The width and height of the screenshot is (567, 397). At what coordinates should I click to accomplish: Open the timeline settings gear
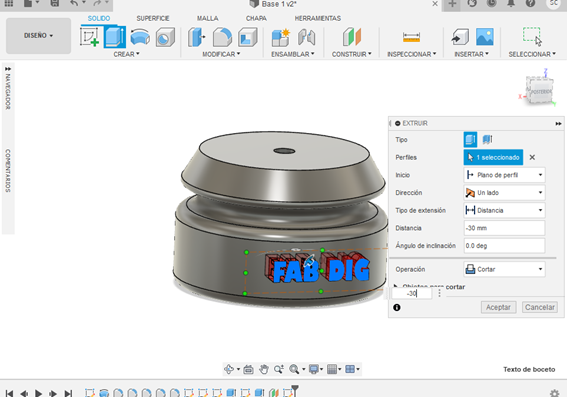[x=554, y=393]
